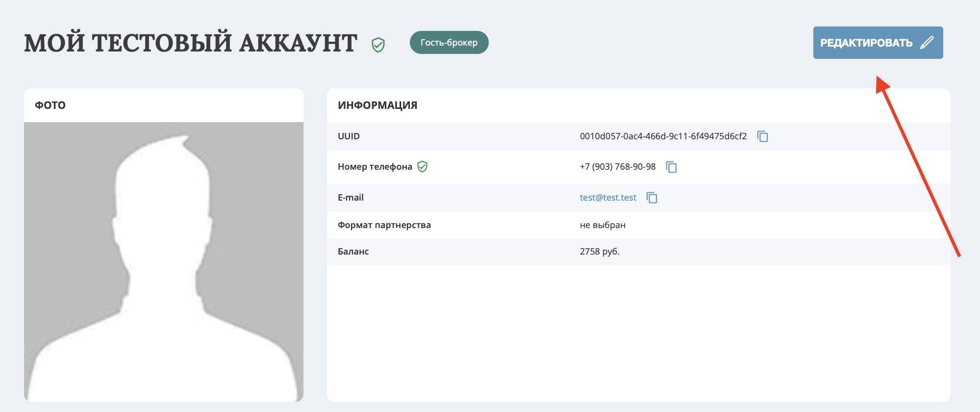The height and width of the screenshot is (412, 980).
Task: Copy the UUID value to clipboard
Action: pos(762,136)
